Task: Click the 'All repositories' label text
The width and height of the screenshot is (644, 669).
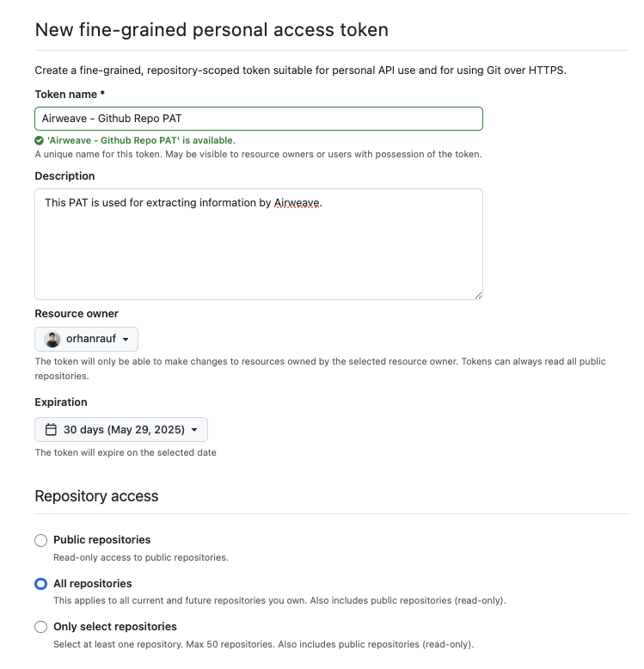Action: pos(93,584)
